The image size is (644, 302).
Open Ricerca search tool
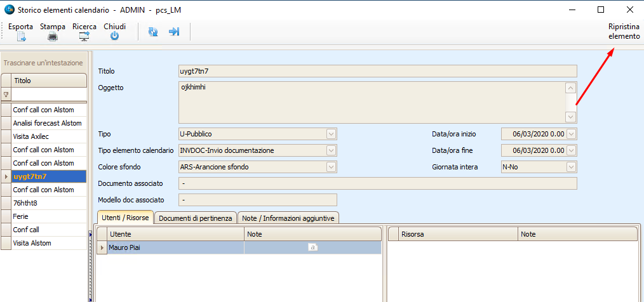pyautogui.click(x=84, y=36)
